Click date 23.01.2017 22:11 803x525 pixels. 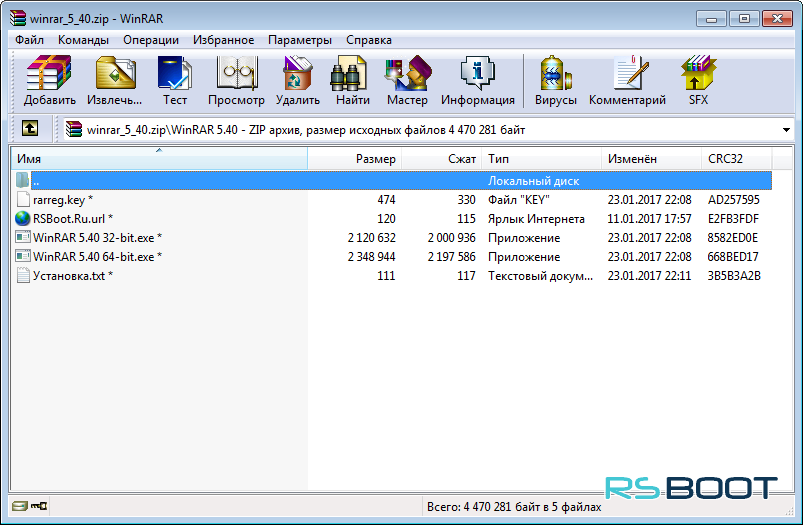(x=649, y=276)
